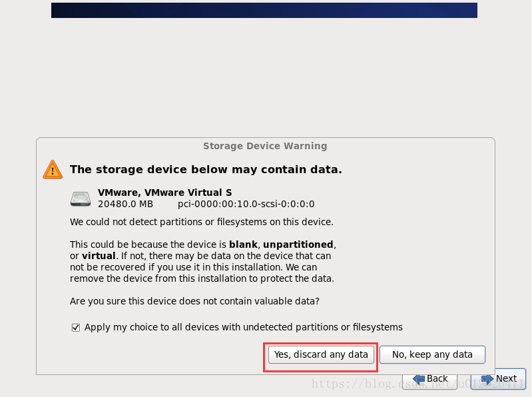Click the 20480.0 MB size value
Screen dimensions: 532x397
125,204
